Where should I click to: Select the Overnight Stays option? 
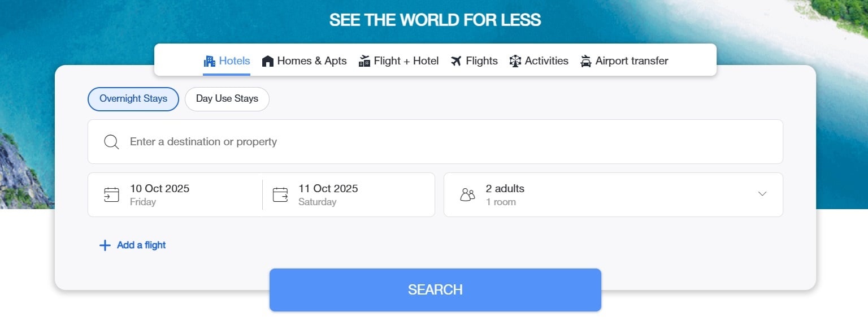pyautogui.click(x=133, y=99)
